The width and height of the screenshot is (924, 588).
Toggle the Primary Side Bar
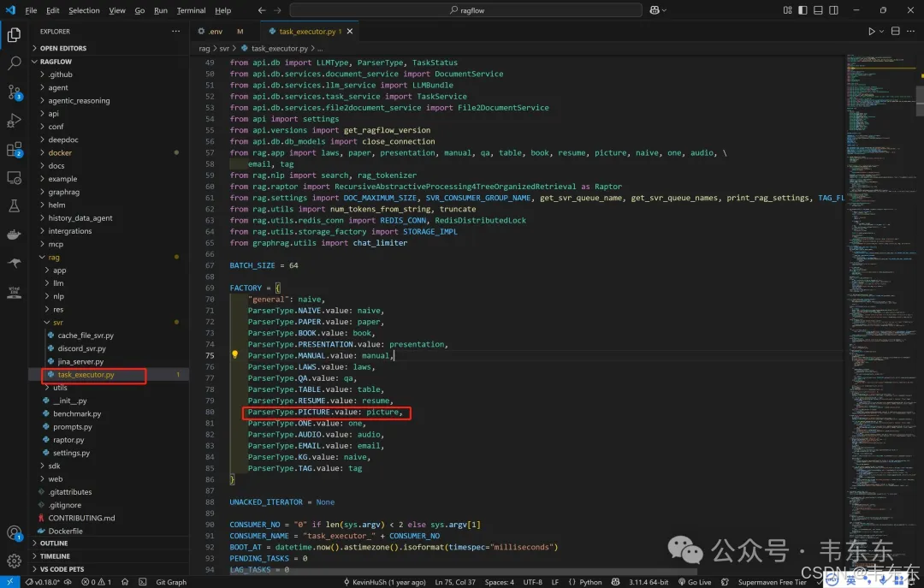(x=803, y=10)
